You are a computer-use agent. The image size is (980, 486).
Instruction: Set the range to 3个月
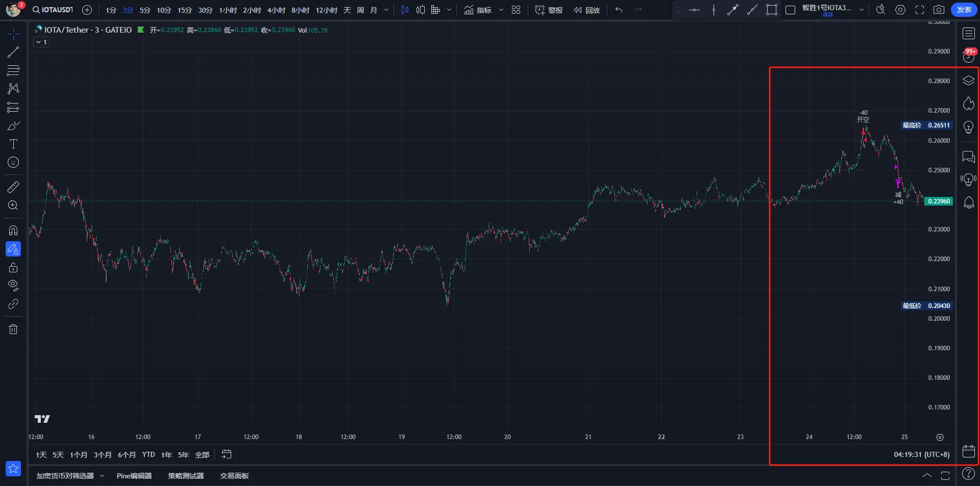[x=102, y=455]
